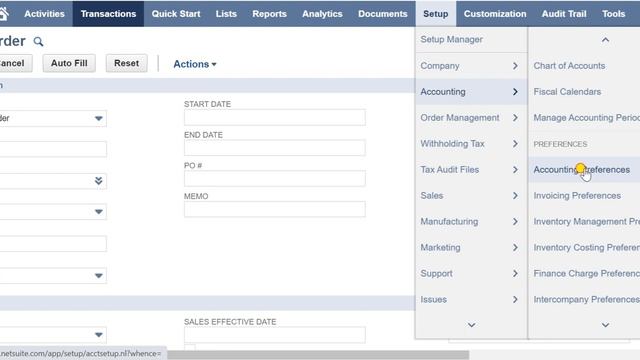This screenshot has height=360, width=640.
Task: Click the up arrow at the top of the Accounting submenu
Action: point(605,40)
